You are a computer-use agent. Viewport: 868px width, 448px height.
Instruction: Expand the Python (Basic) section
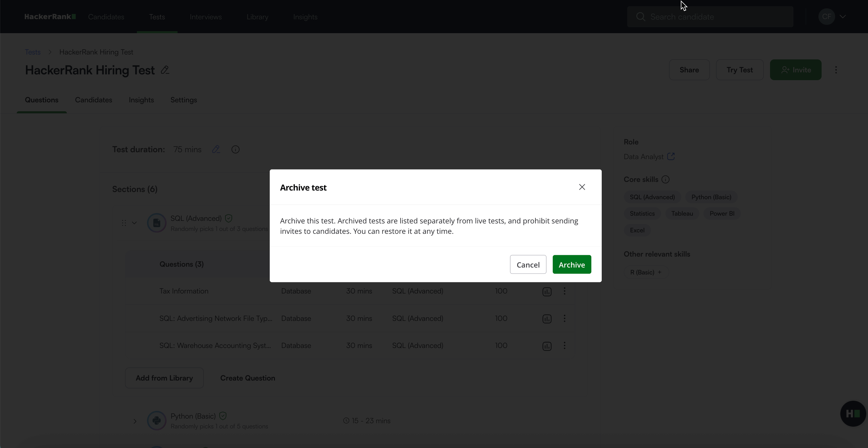(x=135, y=421)
